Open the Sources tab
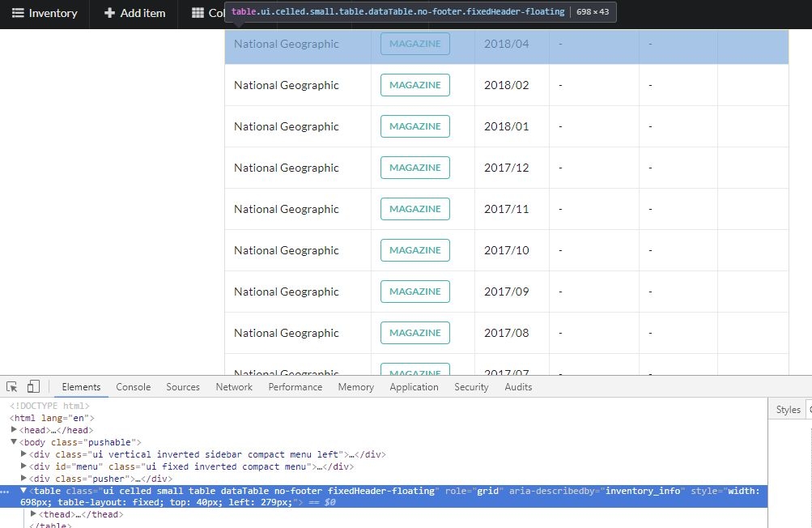The image size is (812, 528). tap(183, 387)
